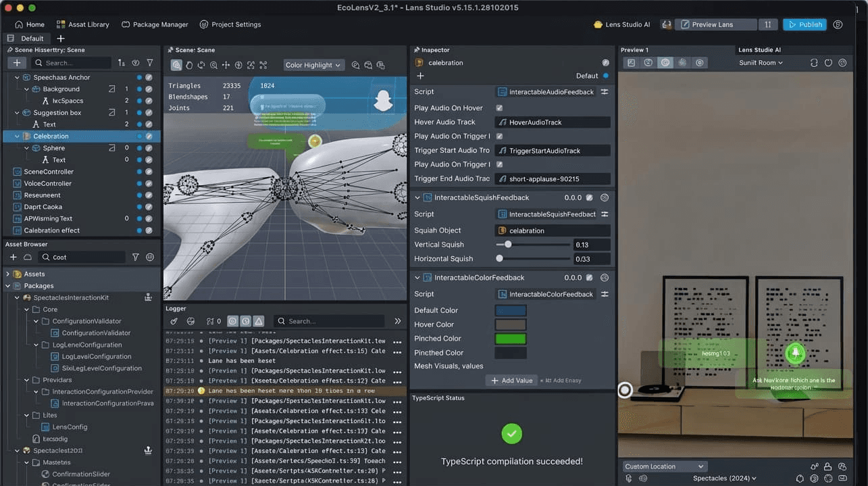Screen dimensions: 868x486
Task: Expand the Logger panel double-chevron
Action: click(x=398, y=321)
